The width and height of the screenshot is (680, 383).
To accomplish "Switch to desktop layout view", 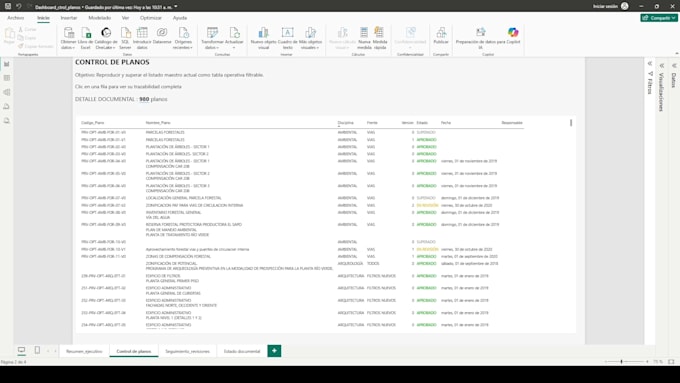I will (21, 350).
